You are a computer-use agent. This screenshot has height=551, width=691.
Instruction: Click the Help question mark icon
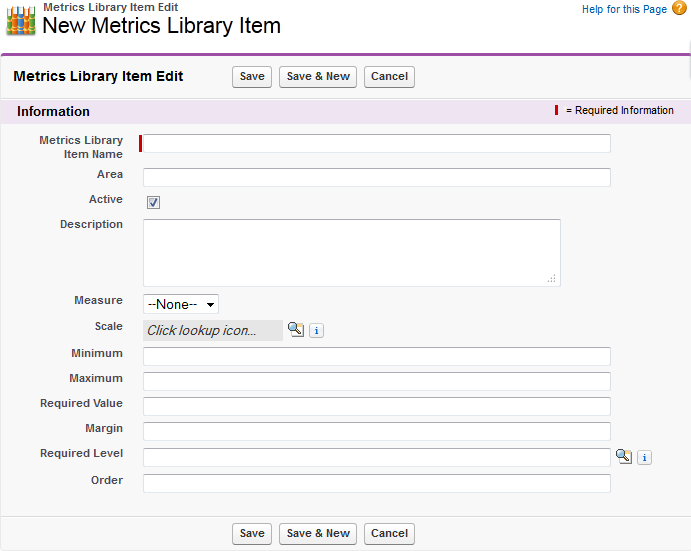coord(678,9)
